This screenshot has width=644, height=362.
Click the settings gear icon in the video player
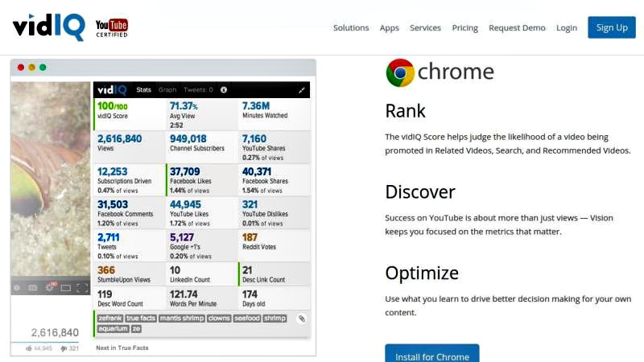pyautogui.click(x=50, y=287)
